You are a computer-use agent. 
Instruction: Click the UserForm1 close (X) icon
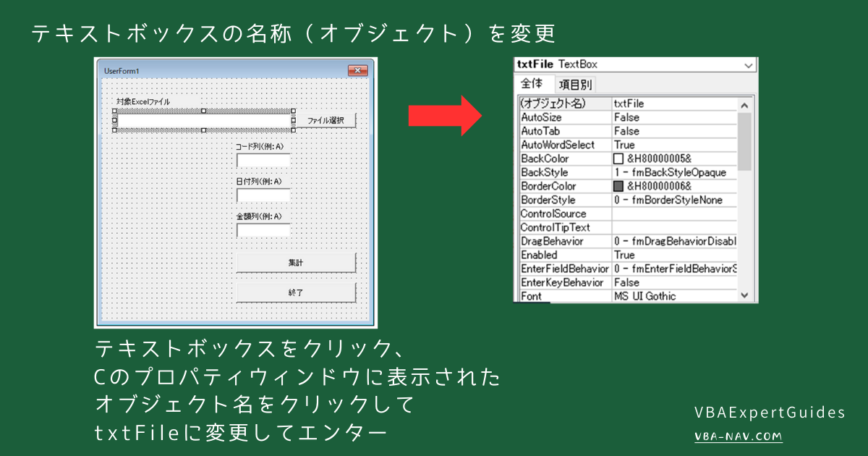357,71
